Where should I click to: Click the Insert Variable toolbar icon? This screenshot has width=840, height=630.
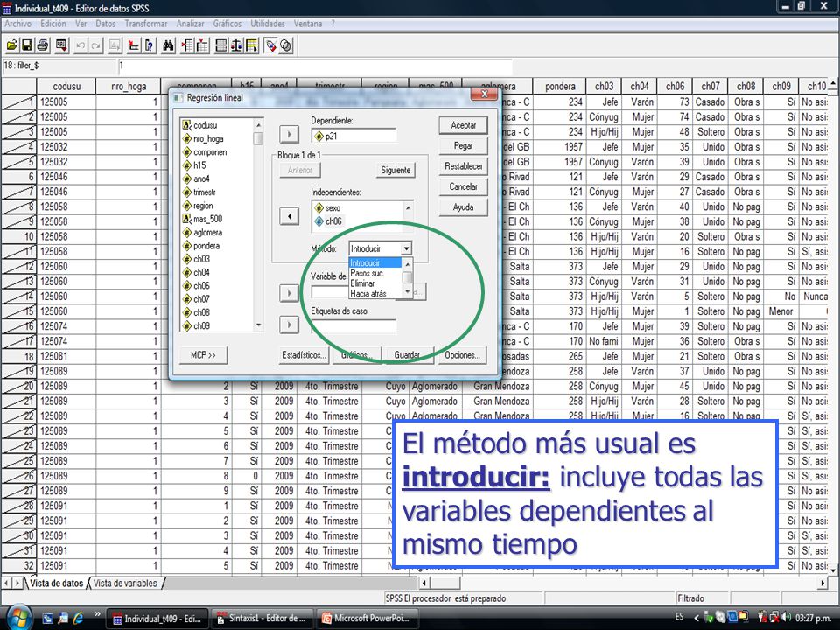(202, 45)
